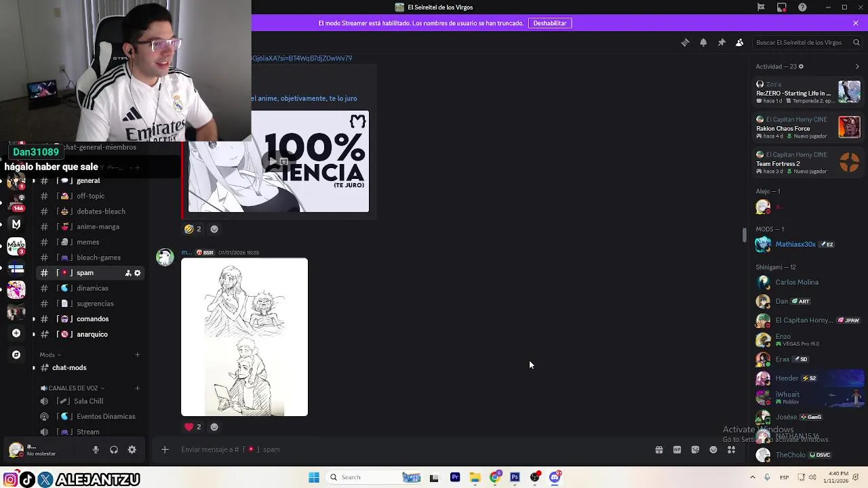The image size is (868, 488).
Task: Open the gift Nitro icon
Action: [x=658, y=449]
